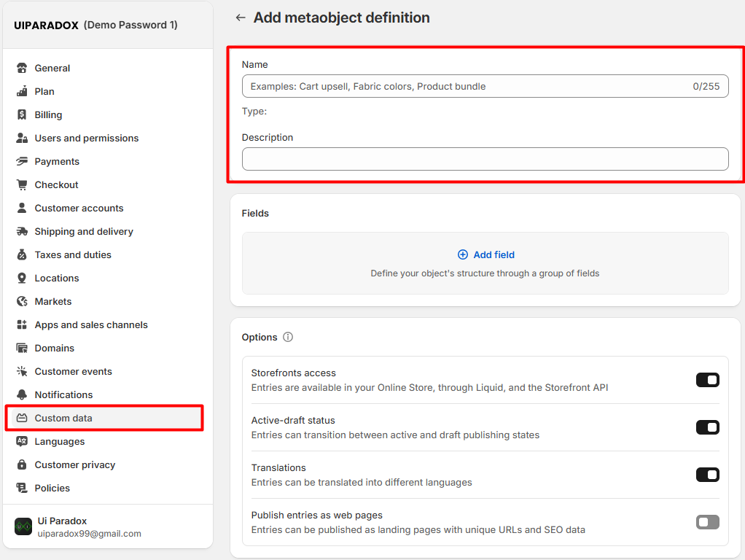Enable Publish entries as web pages
This screenshot has width=745, height=560.
coord(707,522)
